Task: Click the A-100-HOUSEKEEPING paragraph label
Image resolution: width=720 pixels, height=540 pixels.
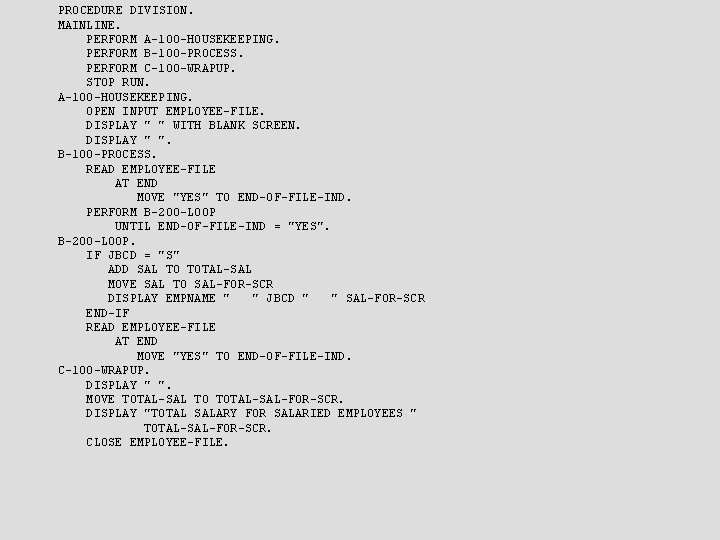Action: [x=125, y=97]
